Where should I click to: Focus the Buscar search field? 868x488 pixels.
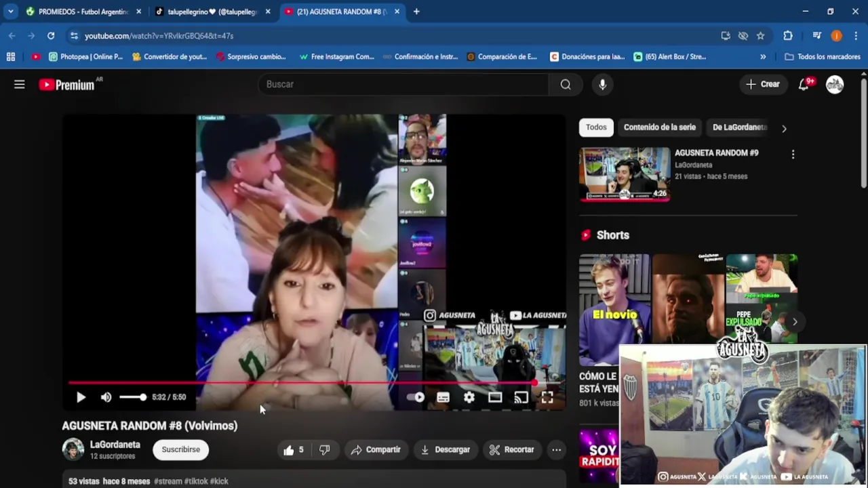click(x=403, y=84)
